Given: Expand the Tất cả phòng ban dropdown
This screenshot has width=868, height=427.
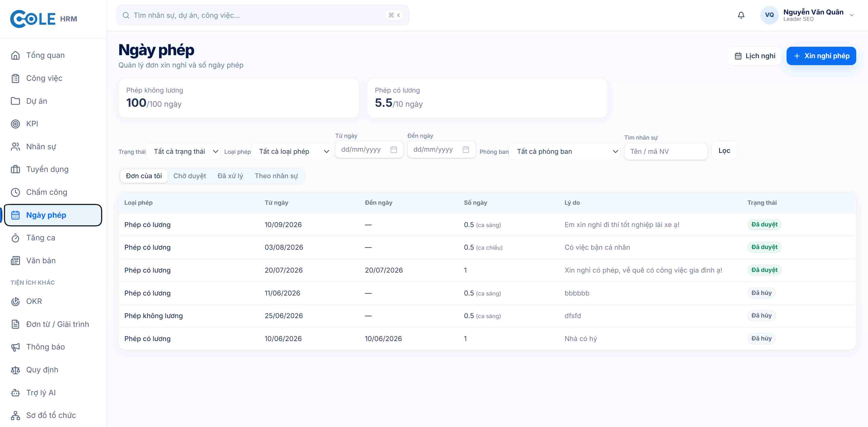Looking at the screenshot, I should 565,151.
